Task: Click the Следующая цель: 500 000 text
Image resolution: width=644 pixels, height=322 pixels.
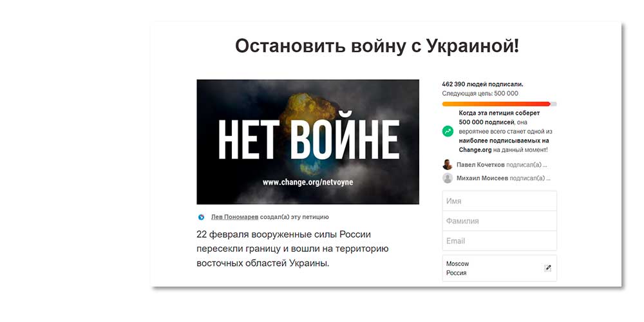Action: pos(480,93)
